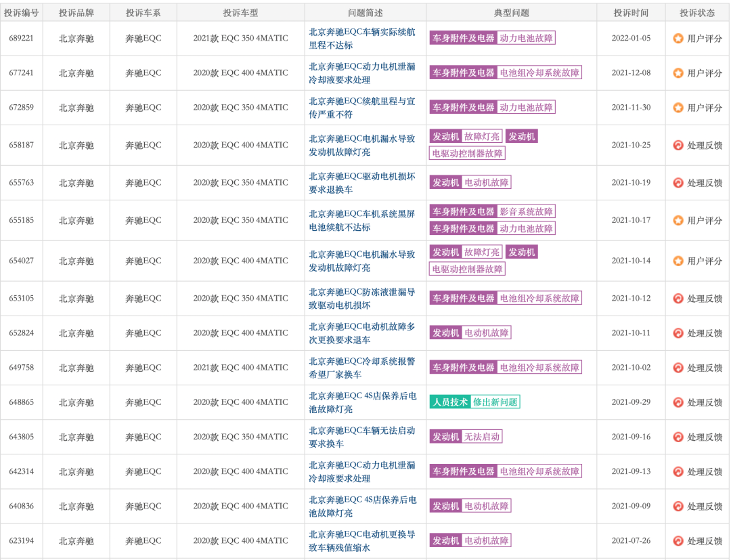Select complaint number 689221

22,38
